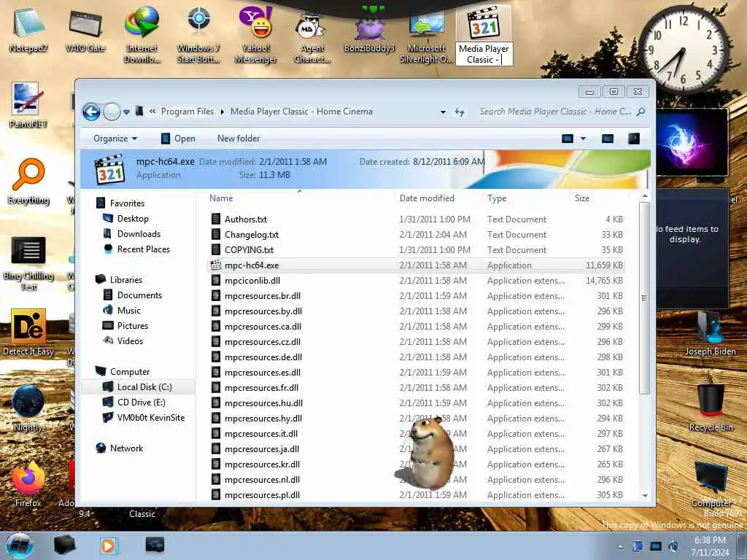This screenshot has height=560, width=747.
Task: Change your view button in toolbar
Action: [x=568, y=139]
